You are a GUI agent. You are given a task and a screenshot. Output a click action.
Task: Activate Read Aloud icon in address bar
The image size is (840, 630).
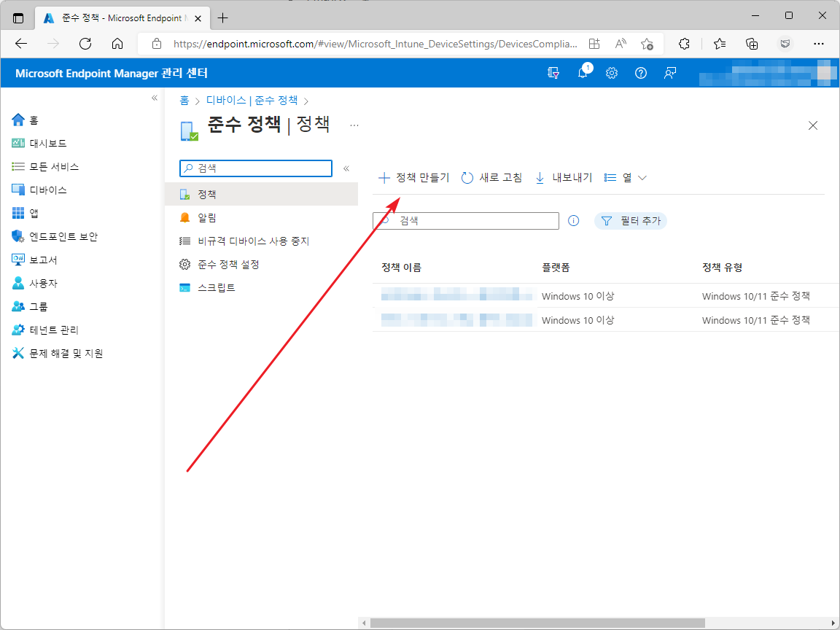[621, 44]
